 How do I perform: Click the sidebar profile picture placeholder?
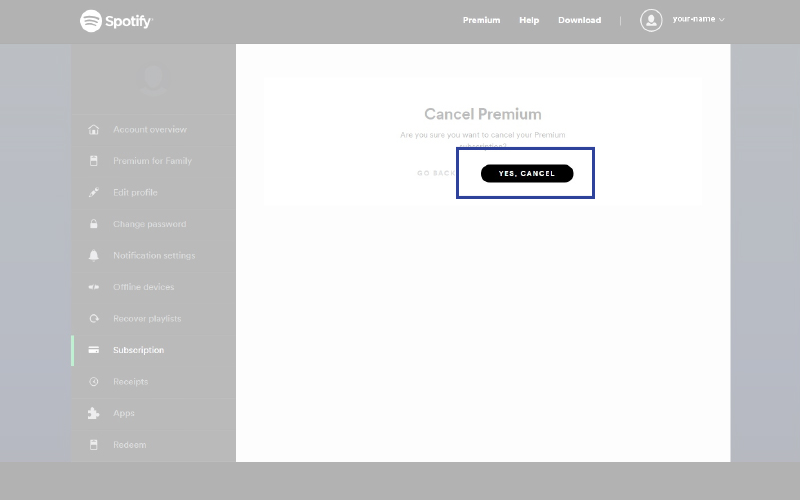(153, 80)
